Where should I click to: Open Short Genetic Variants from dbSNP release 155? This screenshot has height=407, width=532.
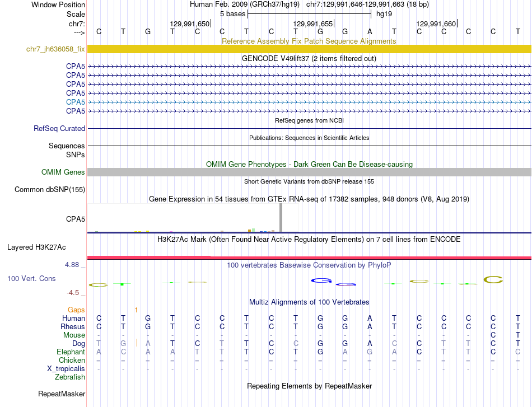[309, 181]
